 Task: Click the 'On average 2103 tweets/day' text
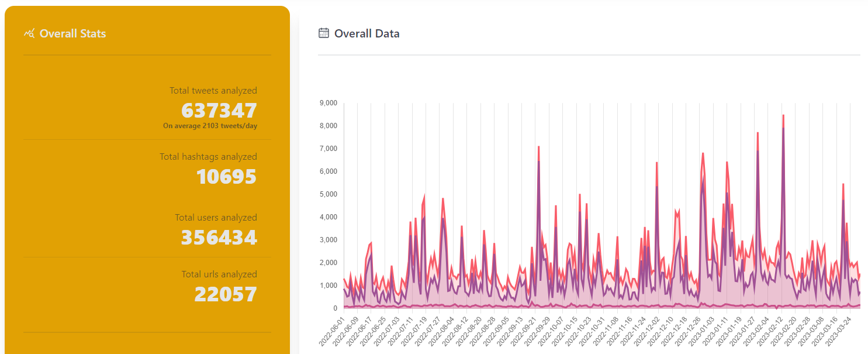pos(210,126)
